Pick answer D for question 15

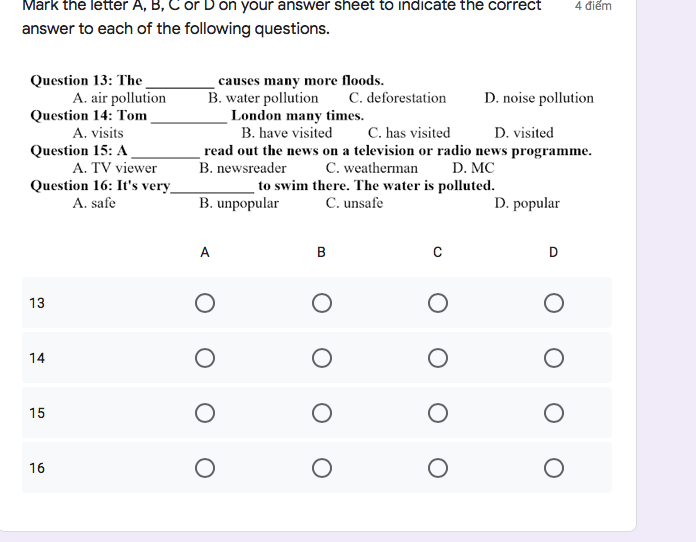554,413
